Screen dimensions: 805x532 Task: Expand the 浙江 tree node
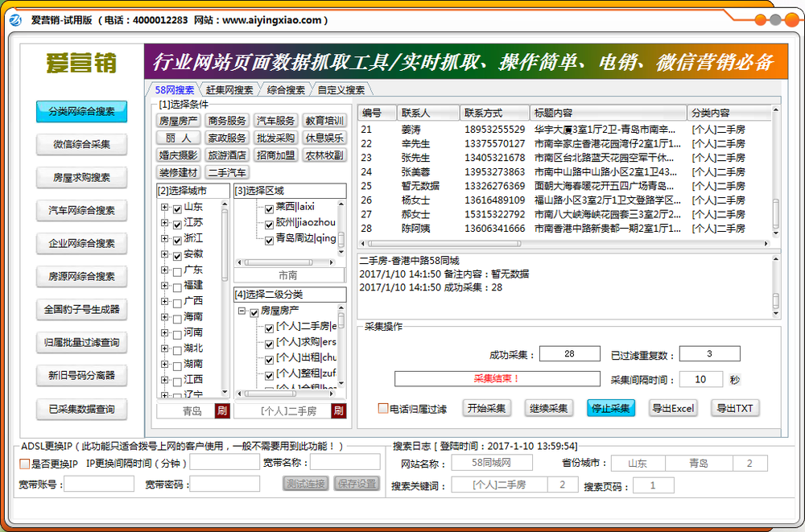(164, 239)
